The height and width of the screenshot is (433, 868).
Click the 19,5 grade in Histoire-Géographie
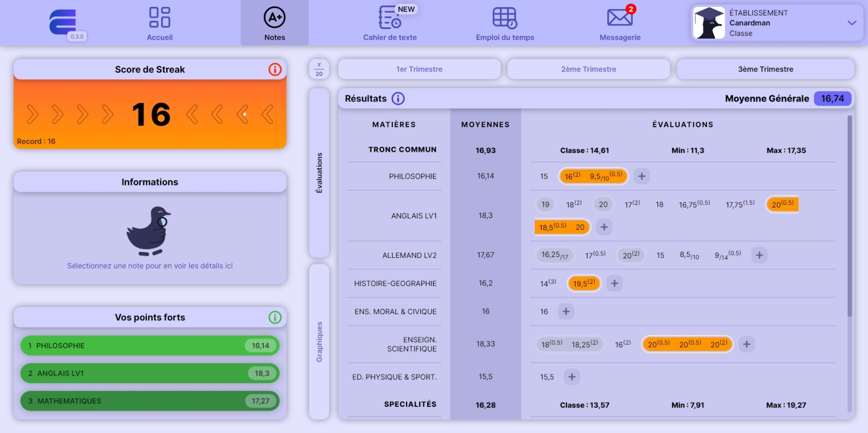pos(584,283)
